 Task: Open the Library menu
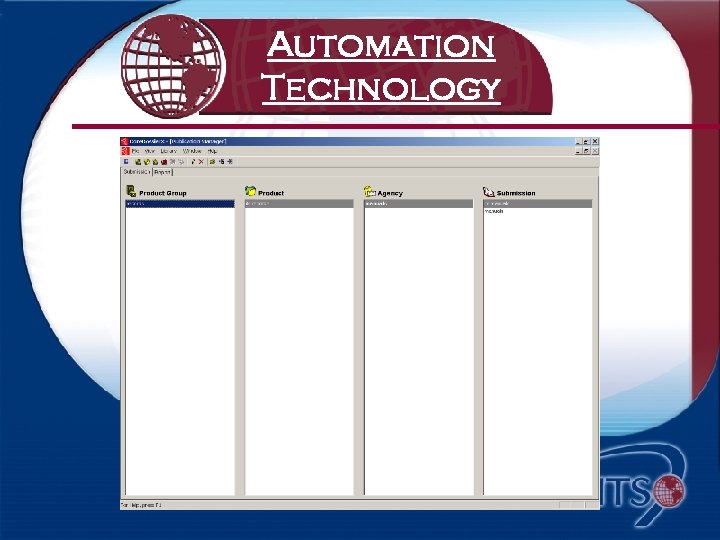click(x=169, y=151)
